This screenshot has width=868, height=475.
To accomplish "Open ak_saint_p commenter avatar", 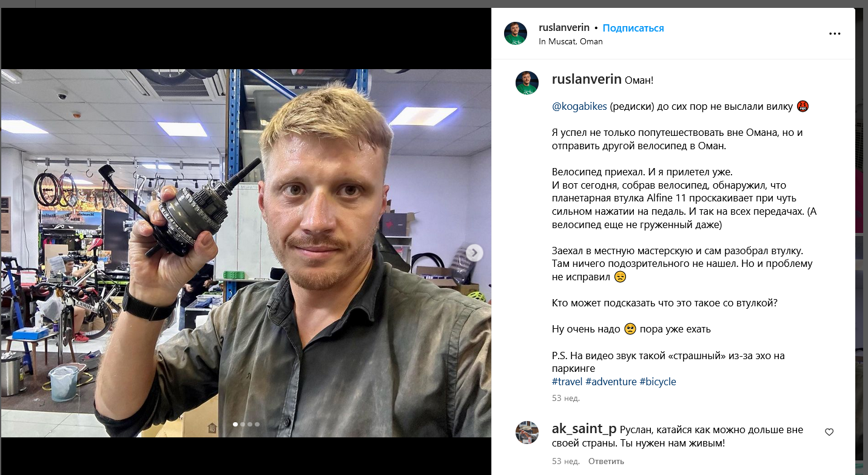I will click(527, 432).
